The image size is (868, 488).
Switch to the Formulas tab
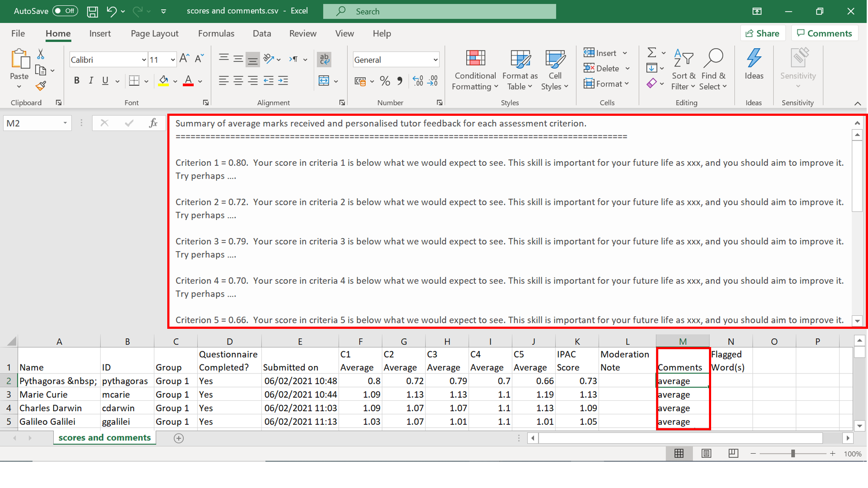pos(216,33)
